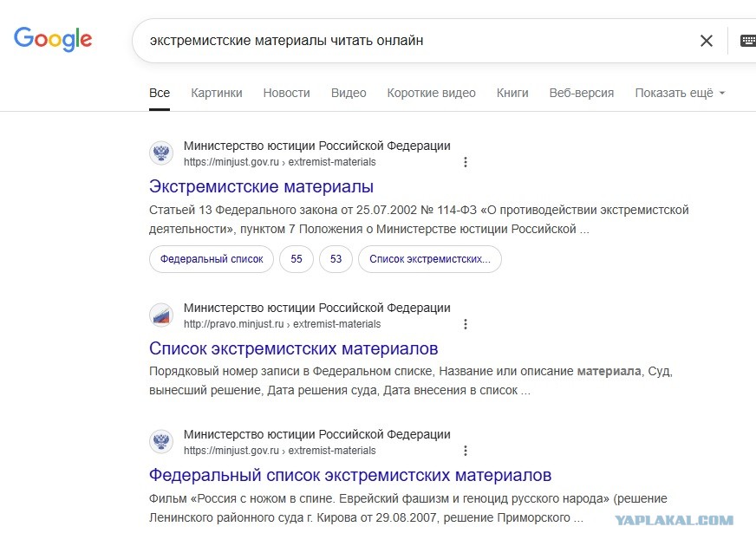Click the favicon of the third Минюст result
The height and width of the screenshot is (546, 756).
tap(161, 441)
